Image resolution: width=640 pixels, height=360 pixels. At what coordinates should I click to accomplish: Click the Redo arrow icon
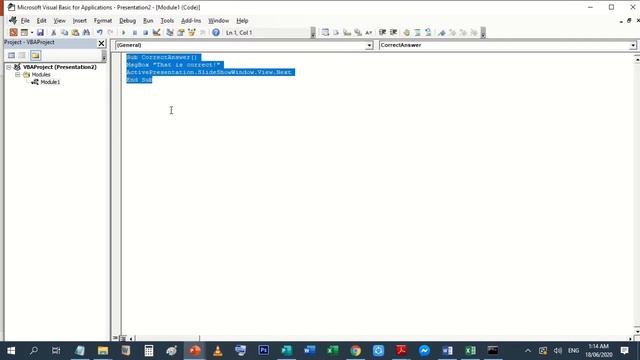(x=110, y=32)
